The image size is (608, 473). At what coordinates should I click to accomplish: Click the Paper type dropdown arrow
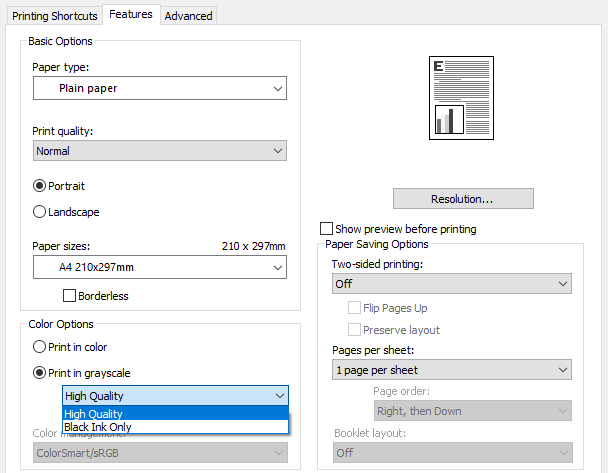click(x=278, y=89)
